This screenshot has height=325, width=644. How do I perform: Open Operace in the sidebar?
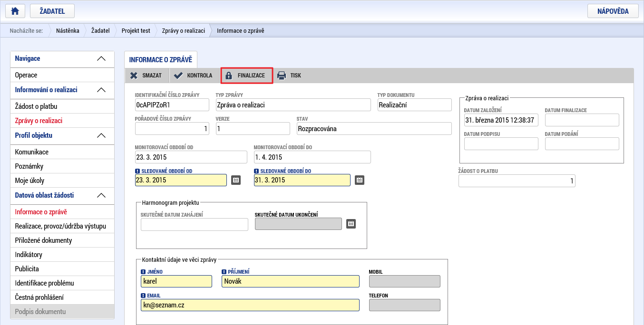pyautogui.click(x=62, y=75)
